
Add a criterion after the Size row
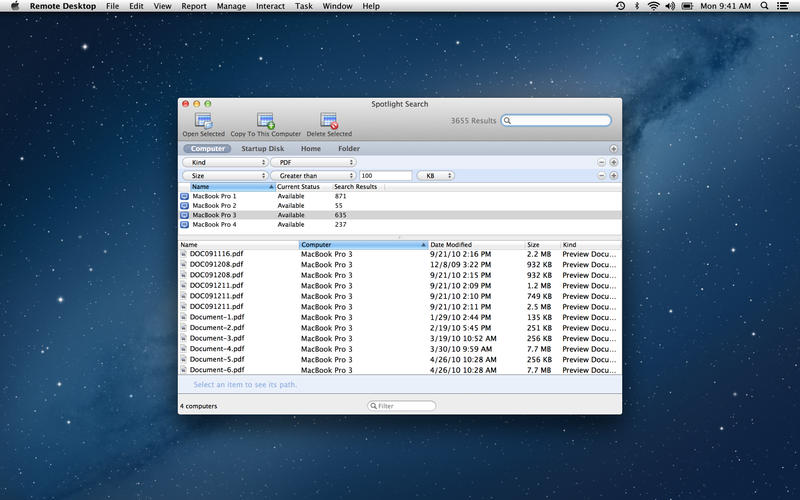613,176
